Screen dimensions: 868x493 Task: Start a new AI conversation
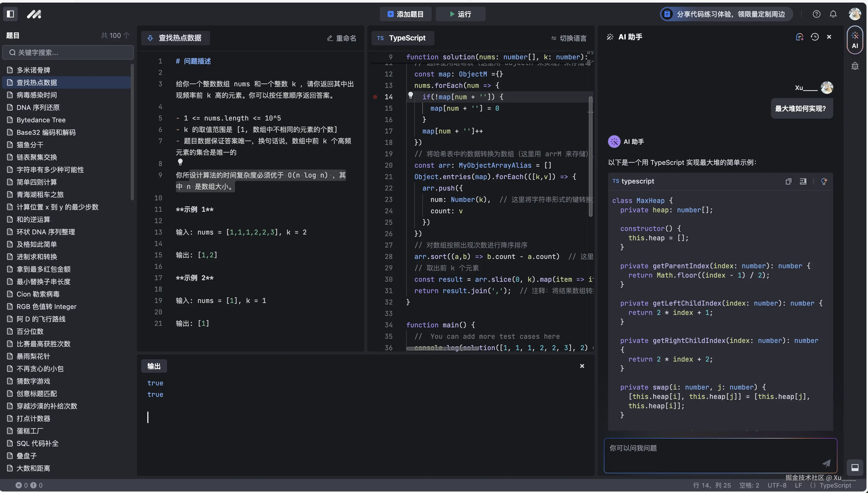click(799, 37)
